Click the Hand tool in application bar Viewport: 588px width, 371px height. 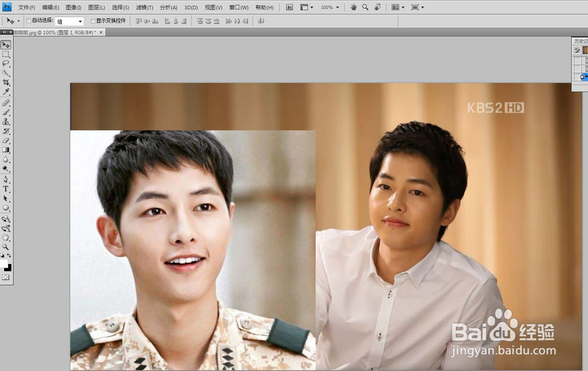(x=353, y=7)
